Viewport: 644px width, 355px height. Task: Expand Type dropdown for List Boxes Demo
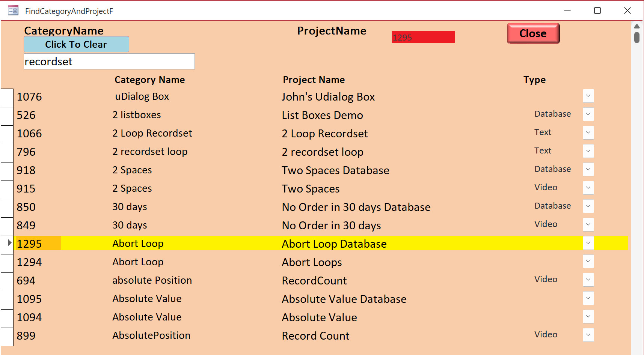click(x=588, y=114)
